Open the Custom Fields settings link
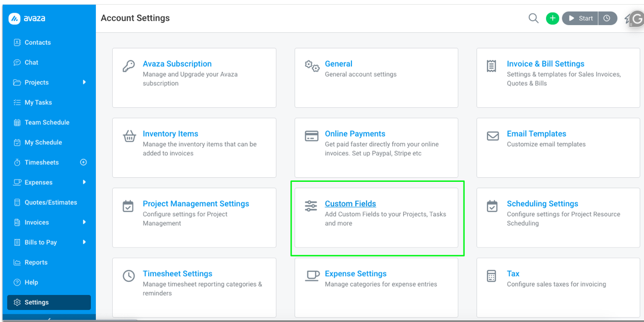Viewport: 644px width, 322px height. coord(350,204)
